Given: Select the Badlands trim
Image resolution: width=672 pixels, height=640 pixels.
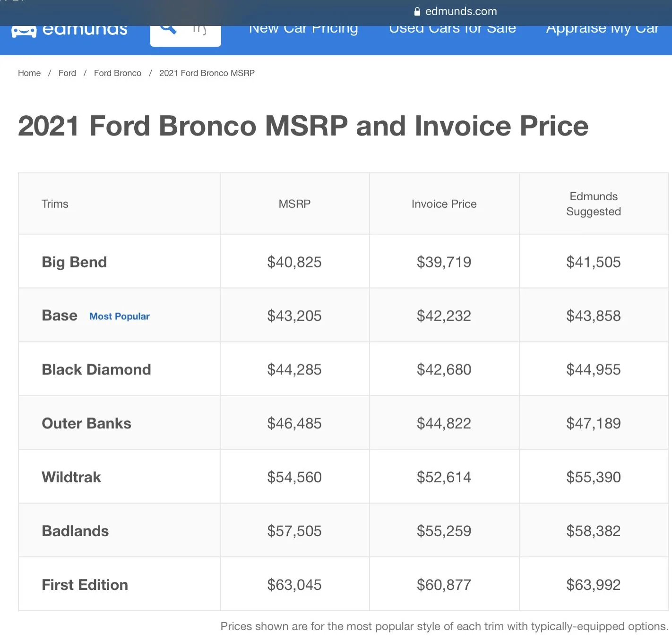Looking at the screenshot, I should point(75,531).
